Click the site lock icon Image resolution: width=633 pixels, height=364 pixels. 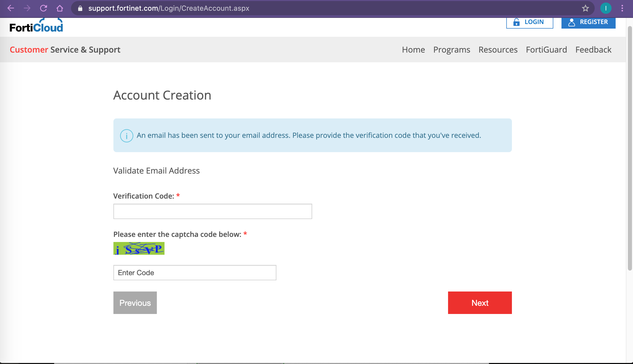[80, 8]
